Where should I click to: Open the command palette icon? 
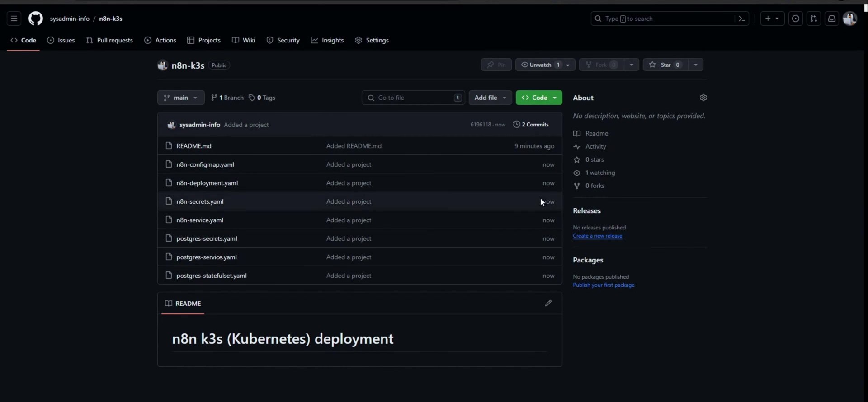[x=741, y=19]
